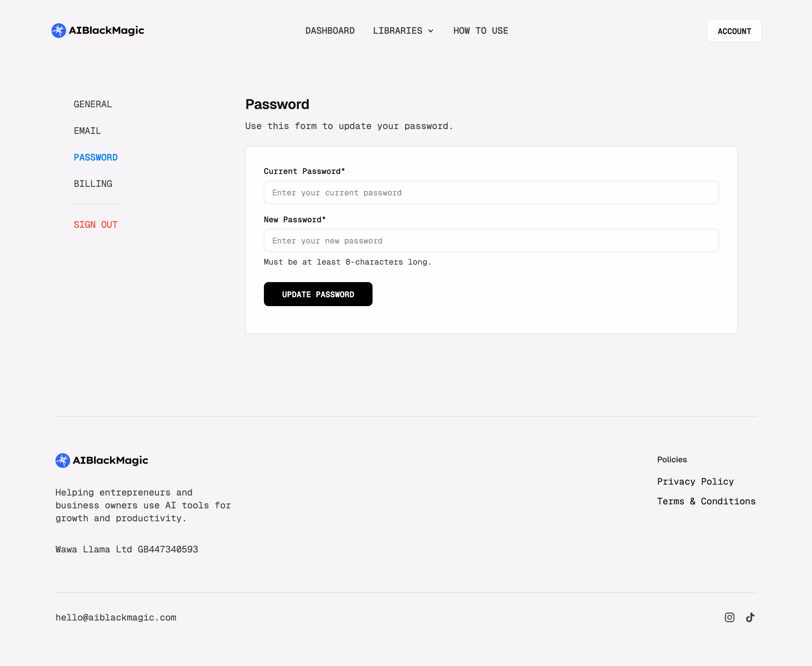Click the Account button

pyautogui.click(x=734, y=31)
